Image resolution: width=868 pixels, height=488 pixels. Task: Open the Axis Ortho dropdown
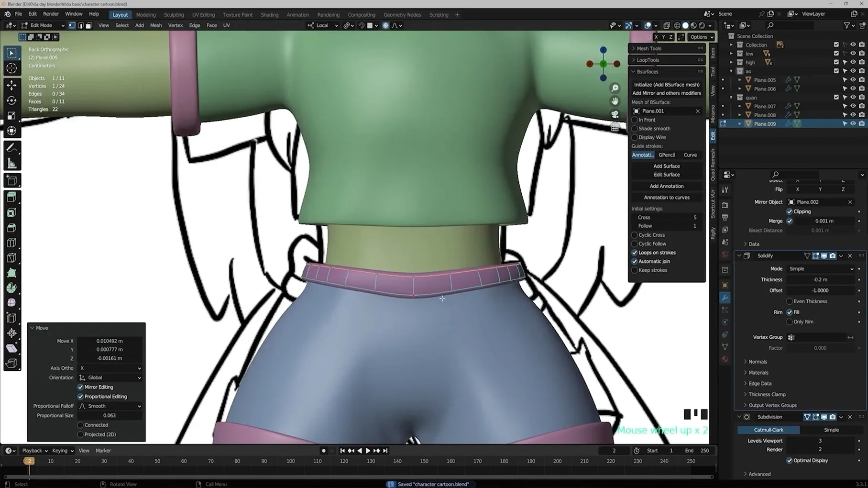[110, 368]
